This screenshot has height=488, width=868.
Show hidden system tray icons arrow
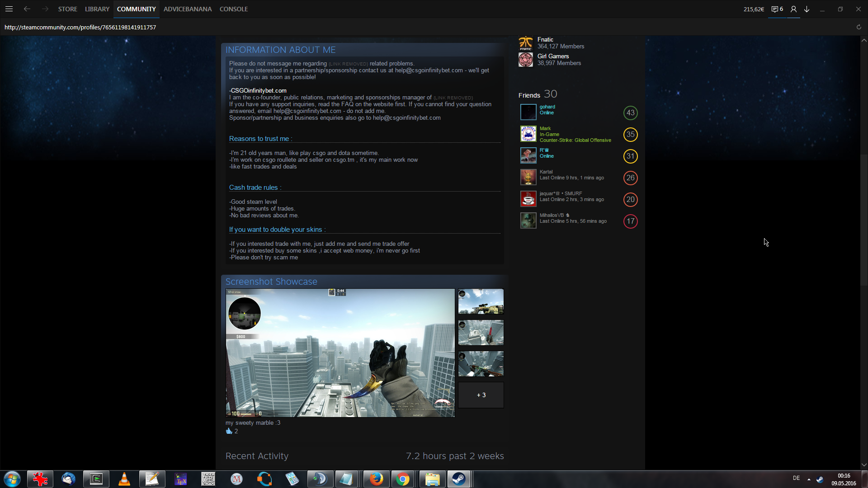(809, 479)
